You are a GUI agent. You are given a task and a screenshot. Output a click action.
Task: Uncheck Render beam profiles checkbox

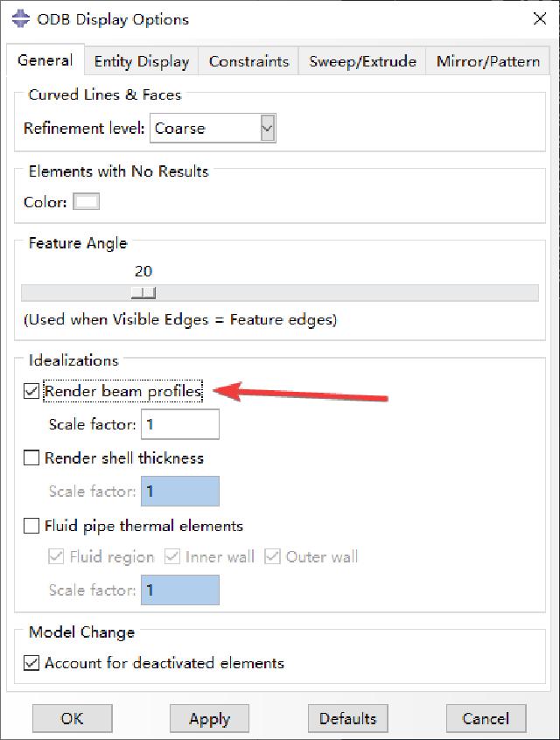point(31,391)
